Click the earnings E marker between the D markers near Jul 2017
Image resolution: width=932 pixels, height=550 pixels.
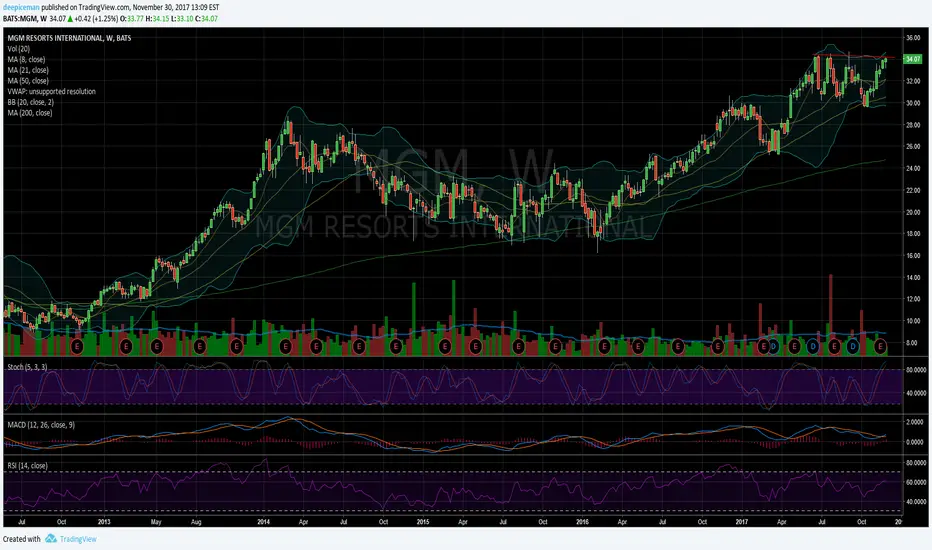834,346
